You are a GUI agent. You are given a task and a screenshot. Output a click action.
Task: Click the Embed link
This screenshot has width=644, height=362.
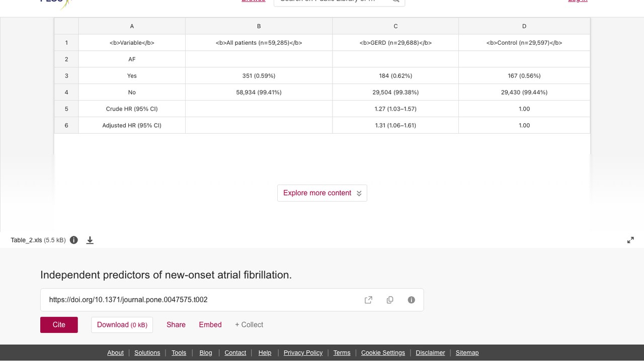pyautogui.click(x=210, y=325)
